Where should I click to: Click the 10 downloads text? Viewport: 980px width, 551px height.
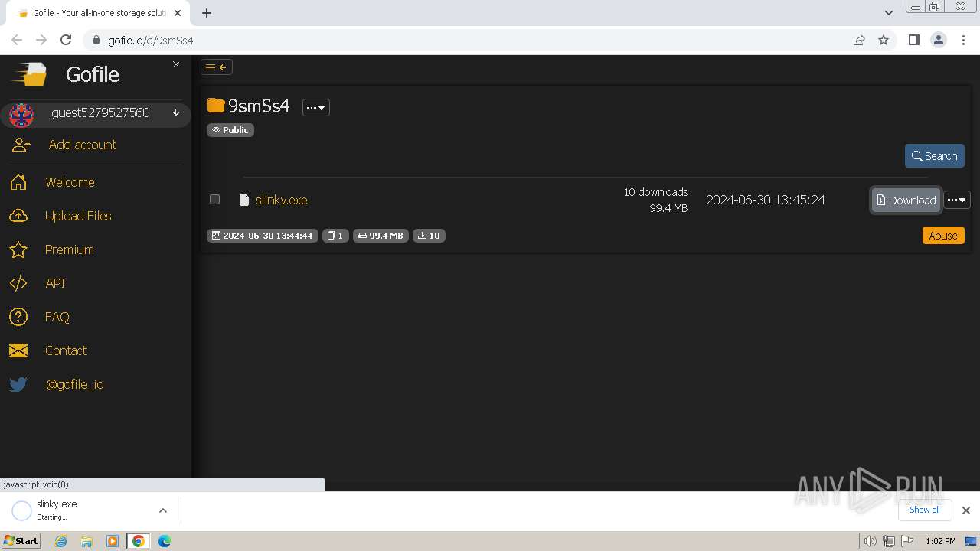(655, 192)
